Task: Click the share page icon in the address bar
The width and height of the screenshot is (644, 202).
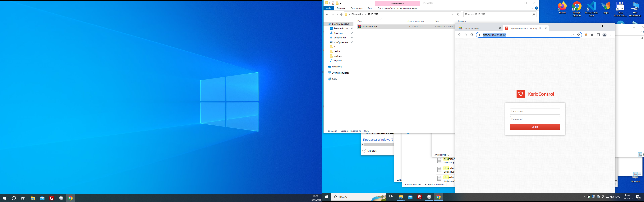Action: click(x=572, y=35)
